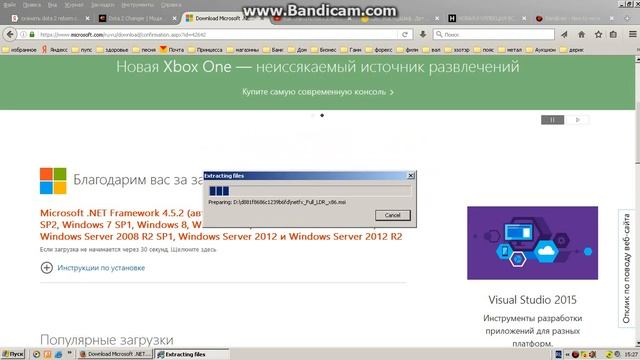Cancel the file extraction
This screenshot has height=360, width=640.
[393, 215]
